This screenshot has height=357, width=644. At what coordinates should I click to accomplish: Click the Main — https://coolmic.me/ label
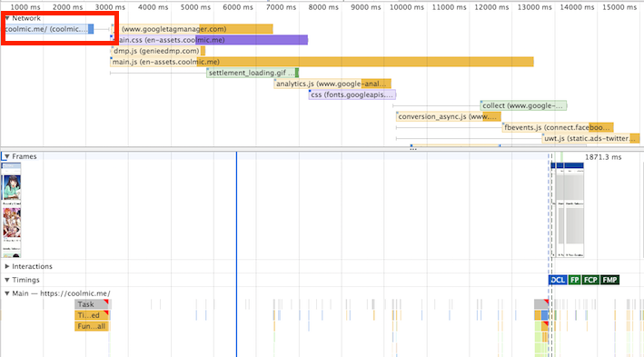coord(61,293)
